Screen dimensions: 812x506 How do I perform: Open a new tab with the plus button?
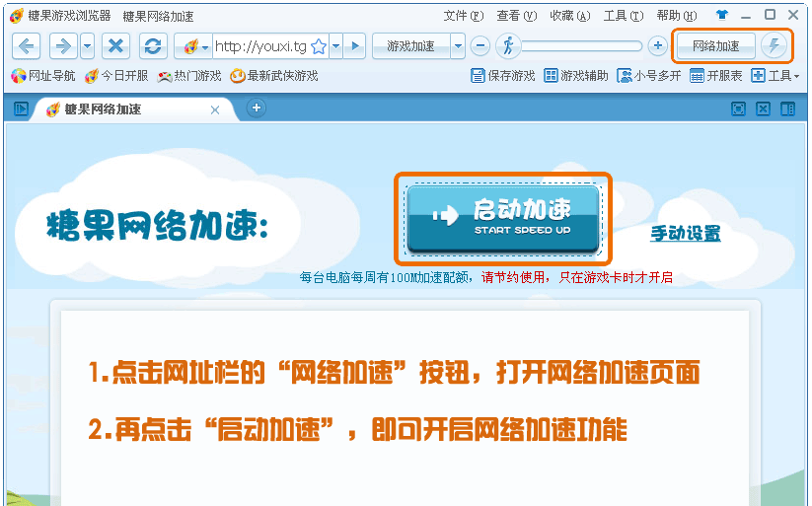click(256, 108)
